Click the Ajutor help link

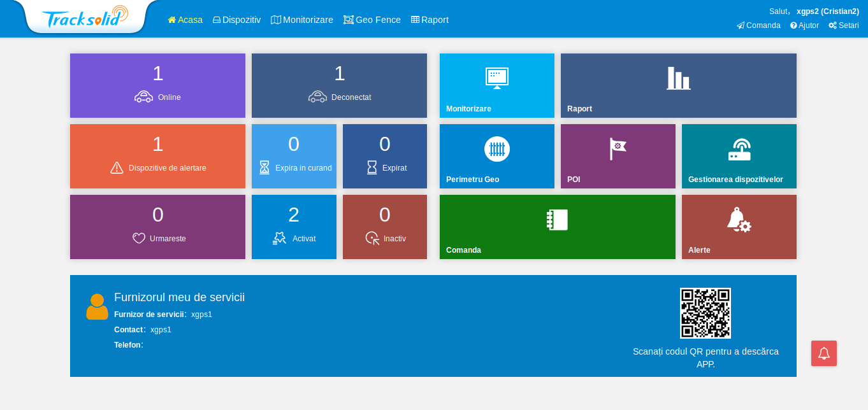coord(804,25)
